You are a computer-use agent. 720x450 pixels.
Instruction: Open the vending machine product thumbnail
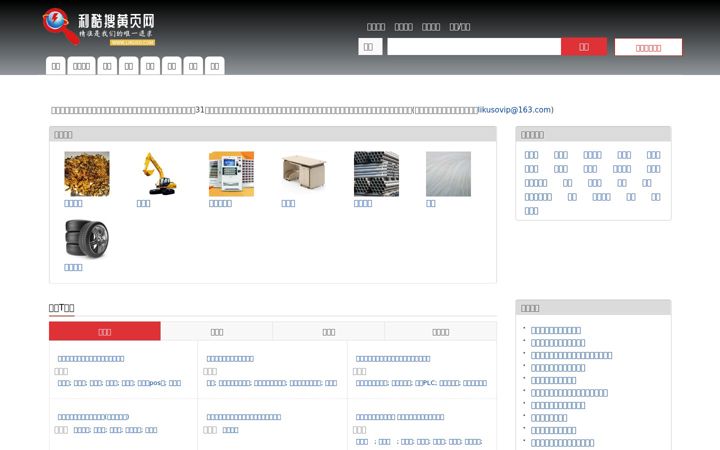tap(231, 174)
